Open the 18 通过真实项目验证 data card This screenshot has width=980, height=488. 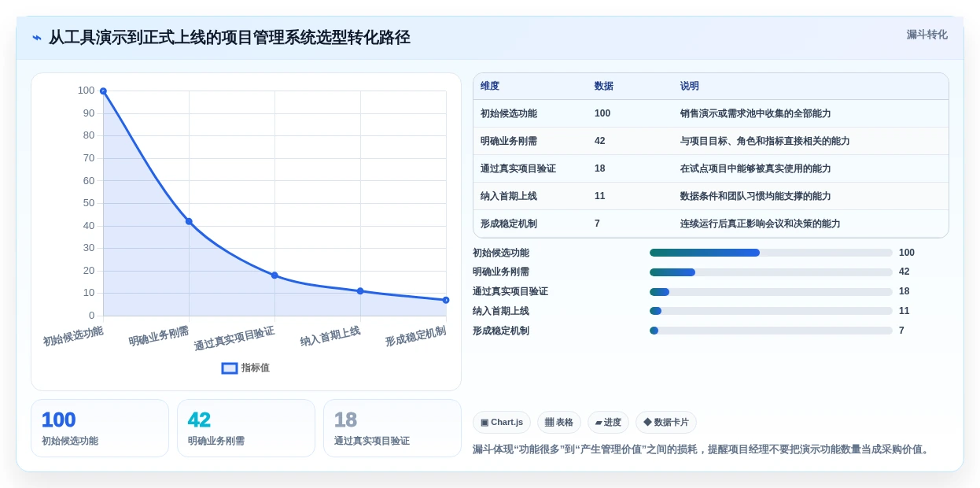click(392, 428)
